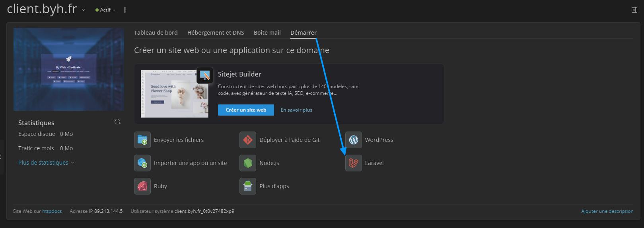Image resolution: width=644 pixels, height=228 pixels.
Task: Refresh statistics with the reload icon
Action: tap(117, 122)
